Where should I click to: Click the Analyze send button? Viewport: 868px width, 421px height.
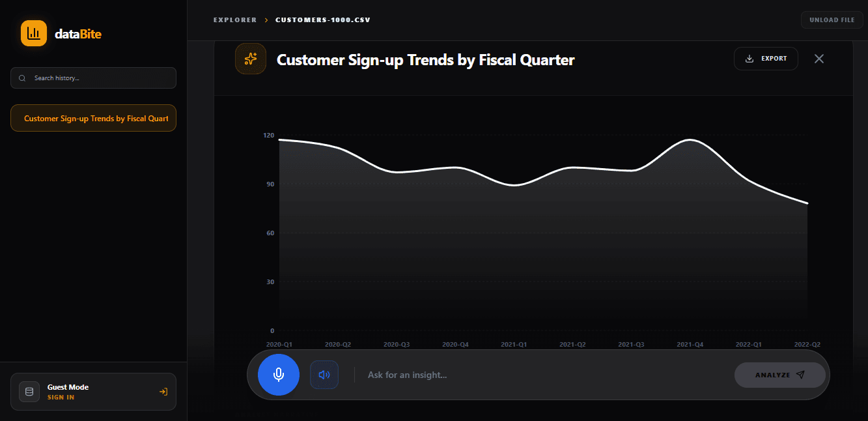coord(780,375)
